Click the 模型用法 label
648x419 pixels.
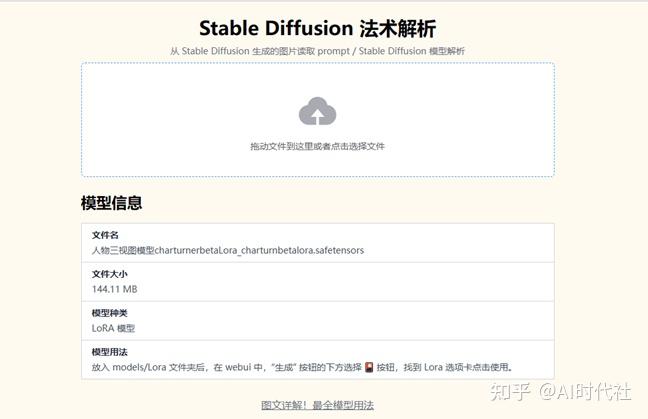pyautogui.click(x=110, y=352)
